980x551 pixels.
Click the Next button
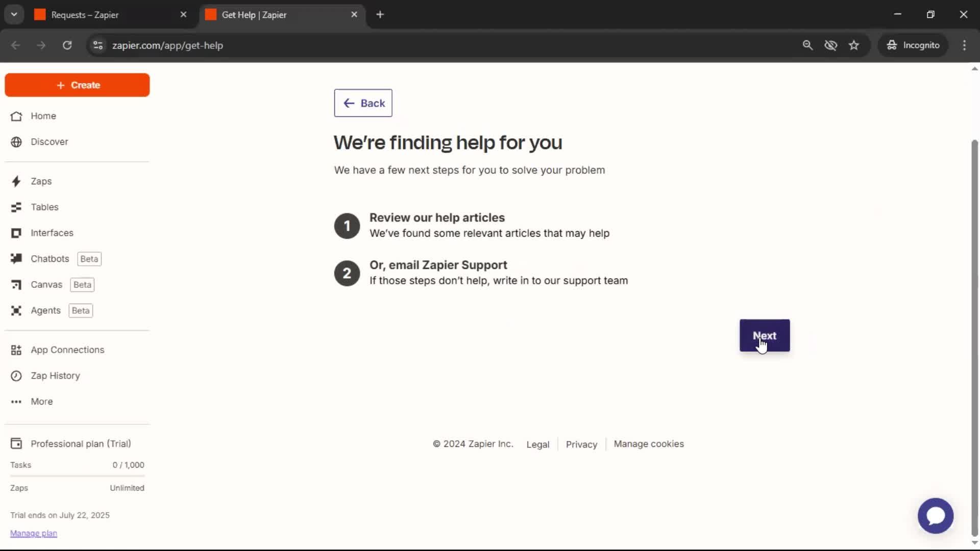[x=765, y=336]
